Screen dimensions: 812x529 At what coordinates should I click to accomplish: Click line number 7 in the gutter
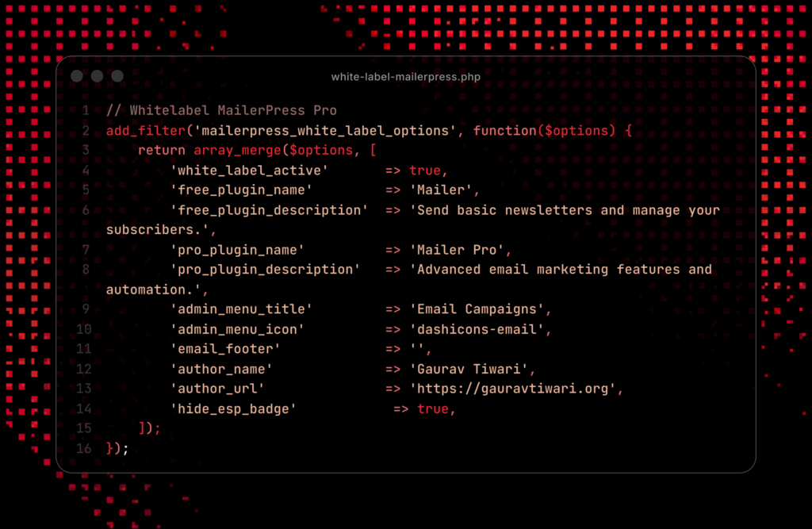pos(86,250)
